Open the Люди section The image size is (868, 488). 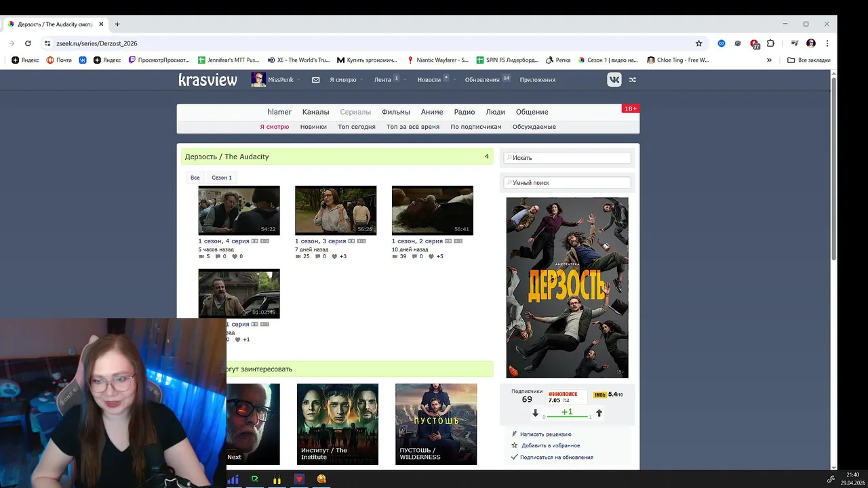pyautogui.click(x=495, y=112)
